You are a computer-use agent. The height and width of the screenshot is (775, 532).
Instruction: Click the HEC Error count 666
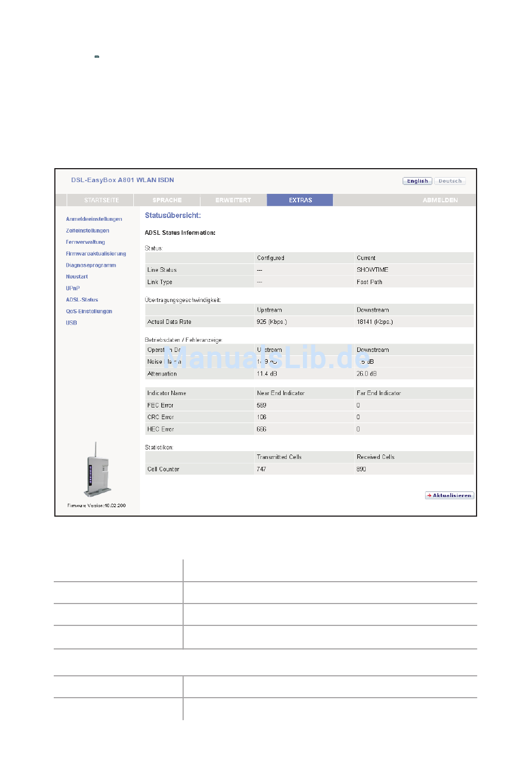[262, 429]
